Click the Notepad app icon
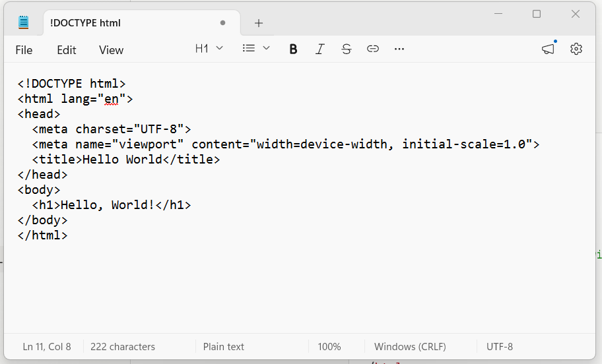The image size is (602, 364). [x=24, y=22]
